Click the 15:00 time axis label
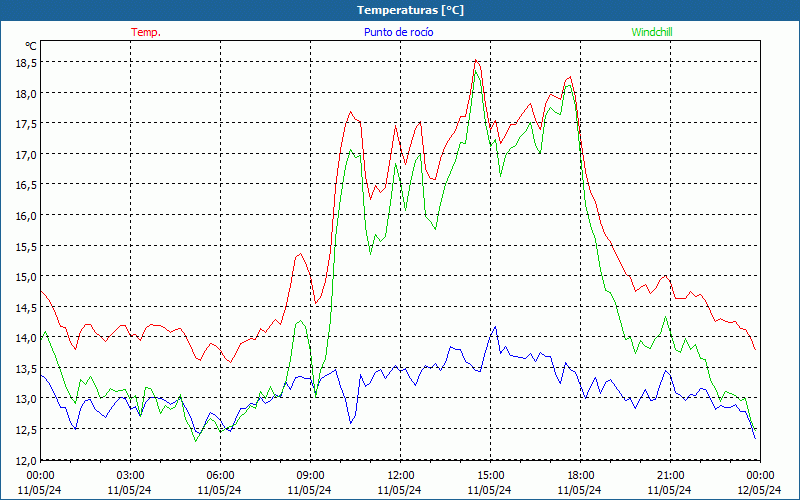This screenshot has height=500, width=800. [490, 476]
